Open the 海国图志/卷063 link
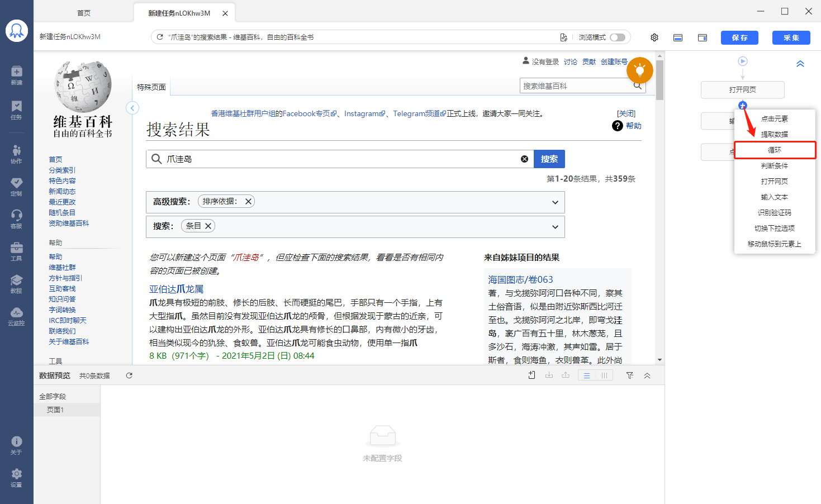This screenshot has width=821, height=504. click(x=520, y=279)
